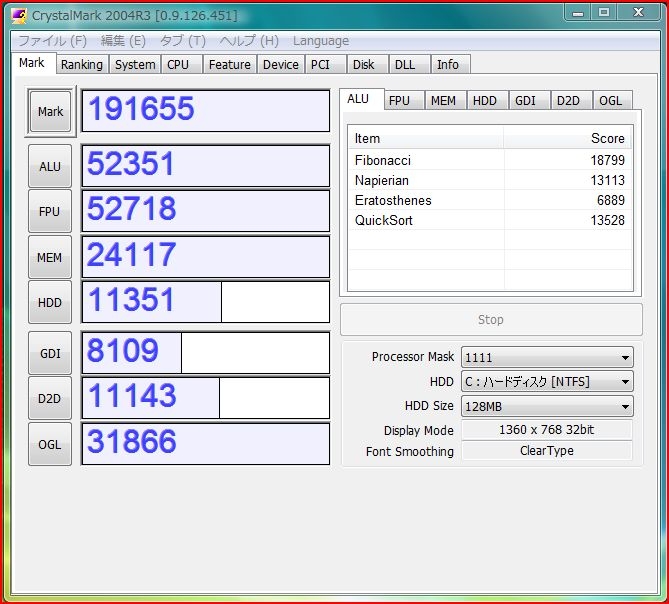Click the HDD score progress bar 11351
The height and width of the screenshot is (604, 669).
206,302
